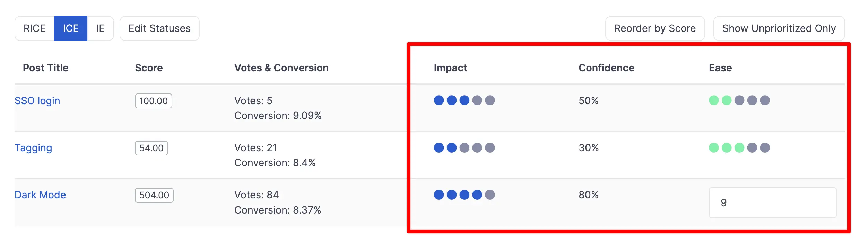Image resolution: width=868 pixels, height=243 pixels.
Task: Switch to the IE scoring tab
Action: [x=101, y=28]
